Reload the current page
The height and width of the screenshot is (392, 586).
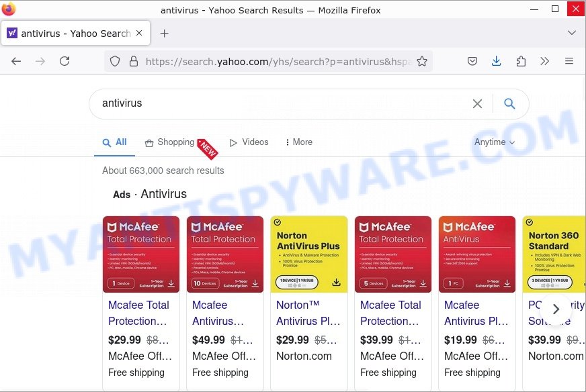[65, 61]
